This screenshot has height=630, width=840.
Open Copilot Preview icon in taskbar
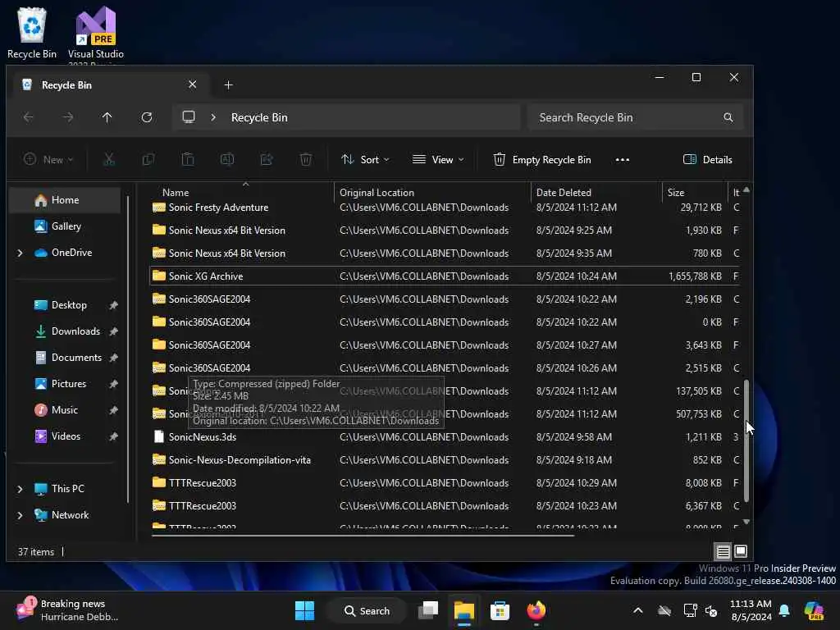pos(815,610)
